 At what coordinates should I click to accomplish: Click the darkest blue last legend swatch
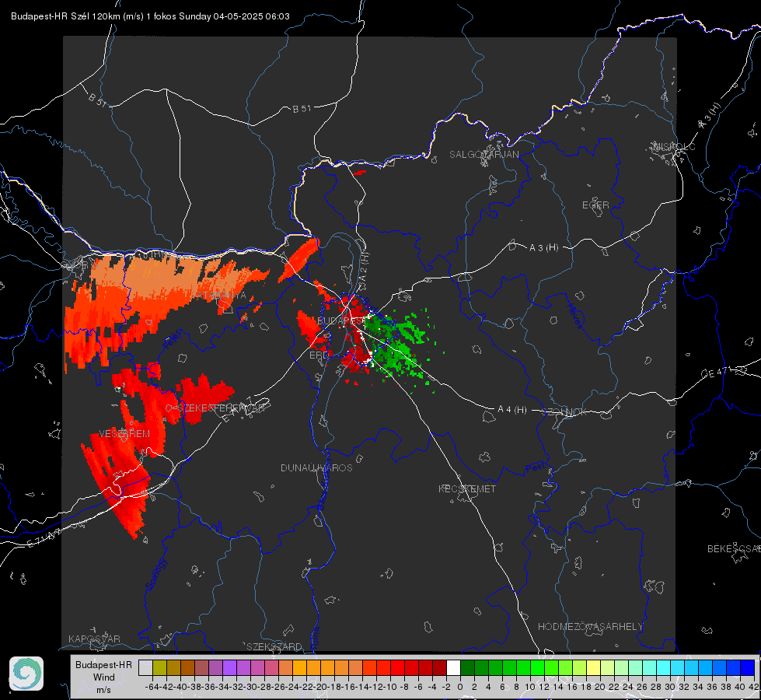pos(748,667)
